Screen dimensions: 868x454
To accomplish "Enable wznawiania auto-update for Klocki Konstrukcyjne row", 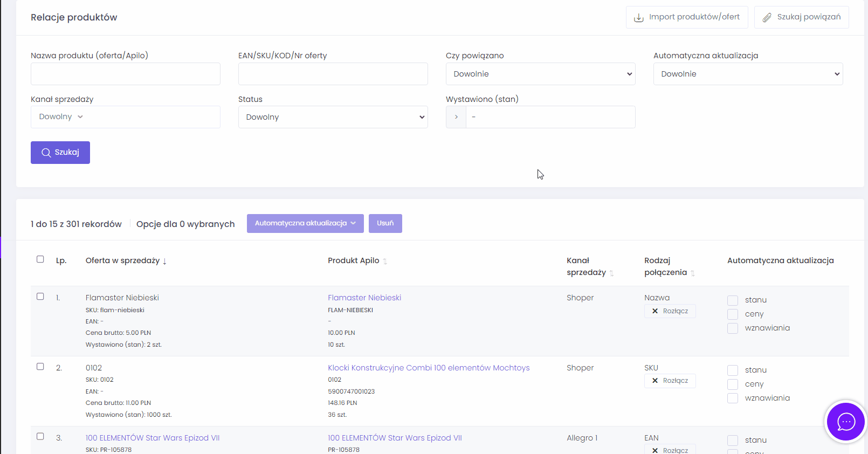I will click(x=733, y=398).
